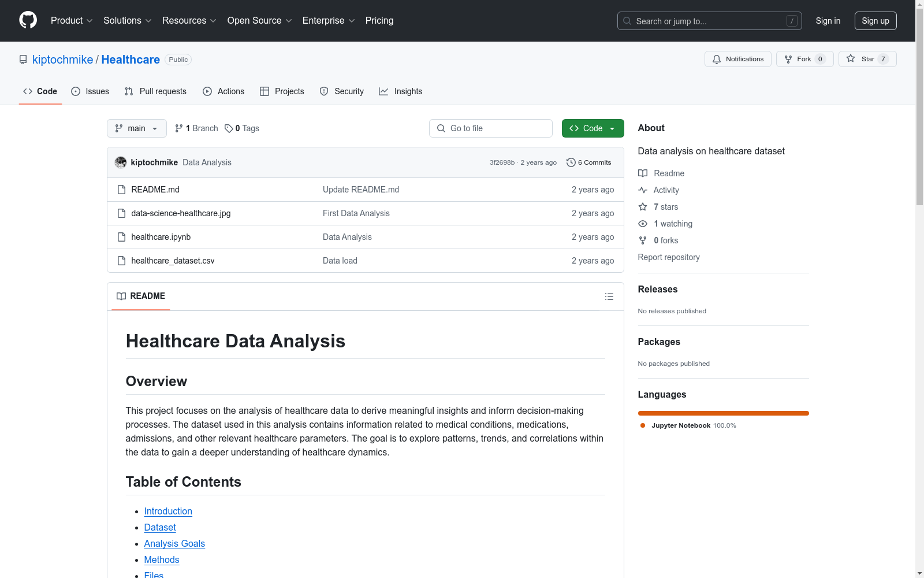Image resolution: width=924 pixels, height=578 pixels.
Task: Click the book icon next to Readme
Action: pyautogui.click(x=643, y=173)
